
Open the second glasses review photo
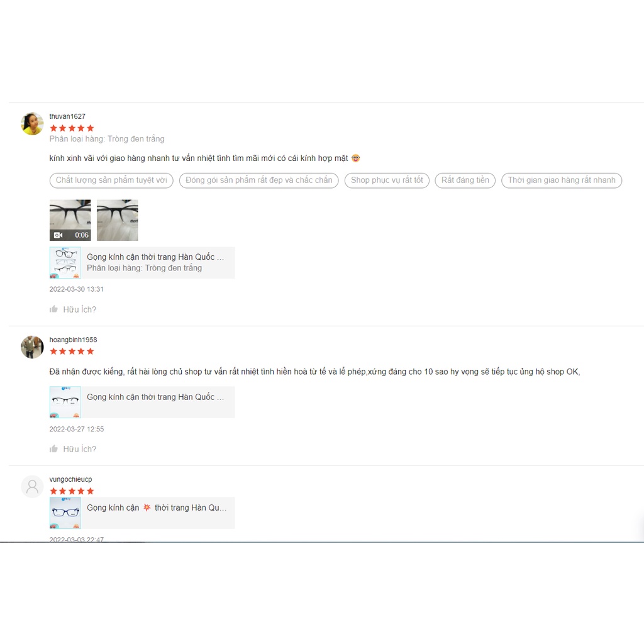pyautogui.click(x=118, y=220)
